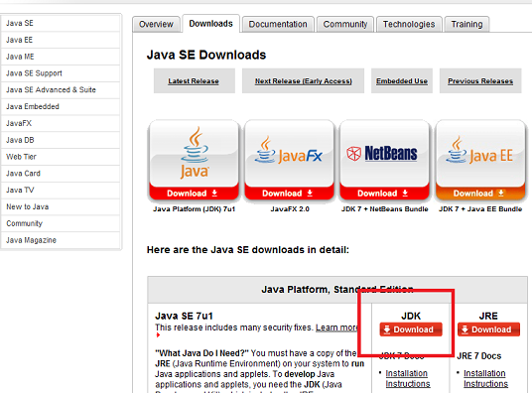Open Java Magazine in the sidebar
Viewport: 532px width, 393px height.
[61, 240]
